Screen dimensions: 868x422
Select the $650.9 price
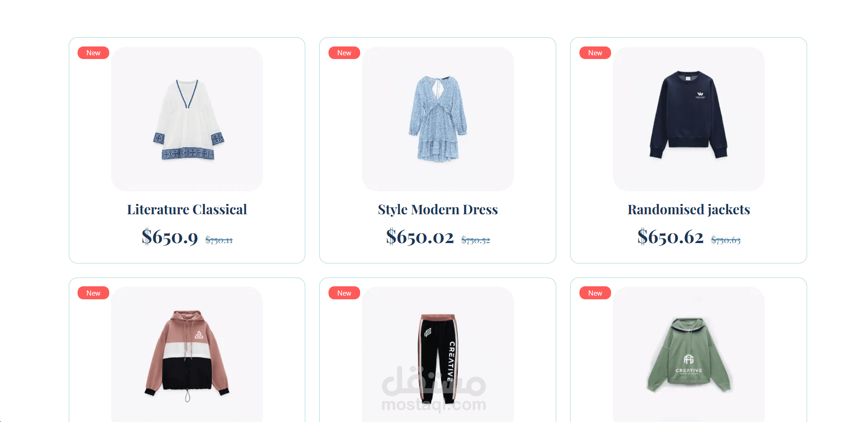pyautogui.click(x=170, y=237)
